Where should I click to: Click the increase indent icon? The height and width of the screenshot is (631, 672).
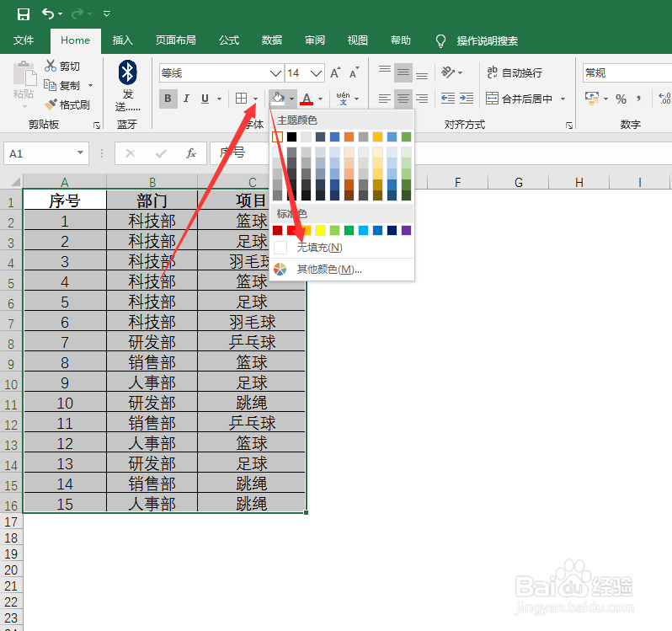point(467,99)
